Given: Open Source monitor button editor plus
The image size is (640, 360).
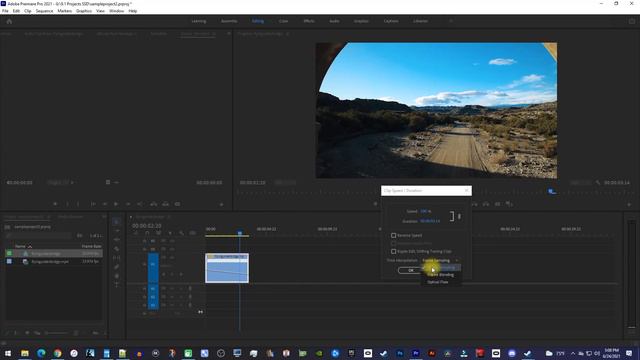Looking at the screenshot, I should (x=222, y=204).
